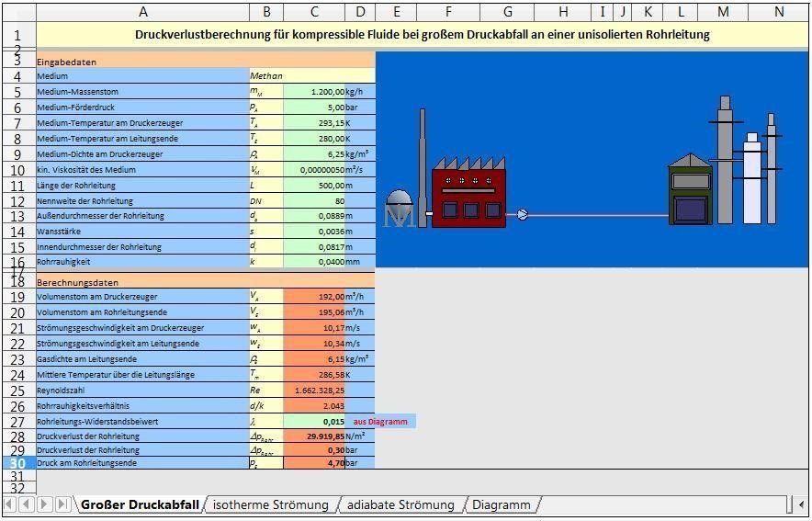Click the 'aus Diagramm' note
812x521 pixels.
point(380,422)
